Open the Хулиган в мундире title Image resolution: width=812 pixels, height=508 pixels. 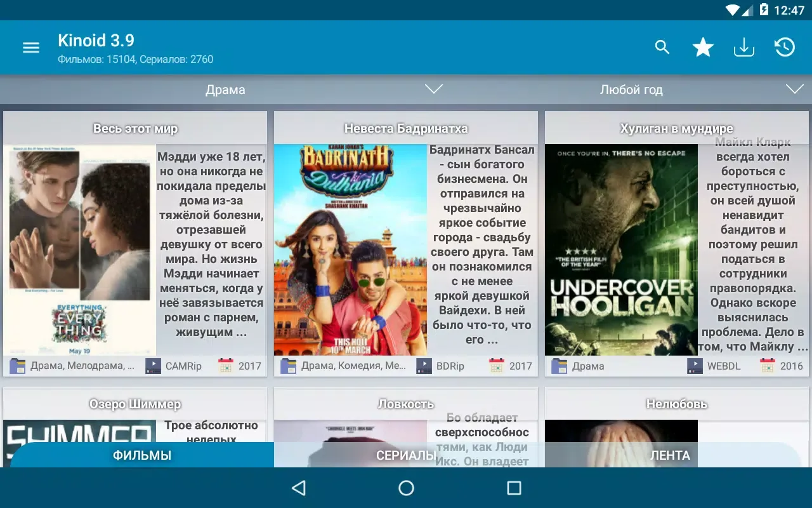click(x=676, y=128)
